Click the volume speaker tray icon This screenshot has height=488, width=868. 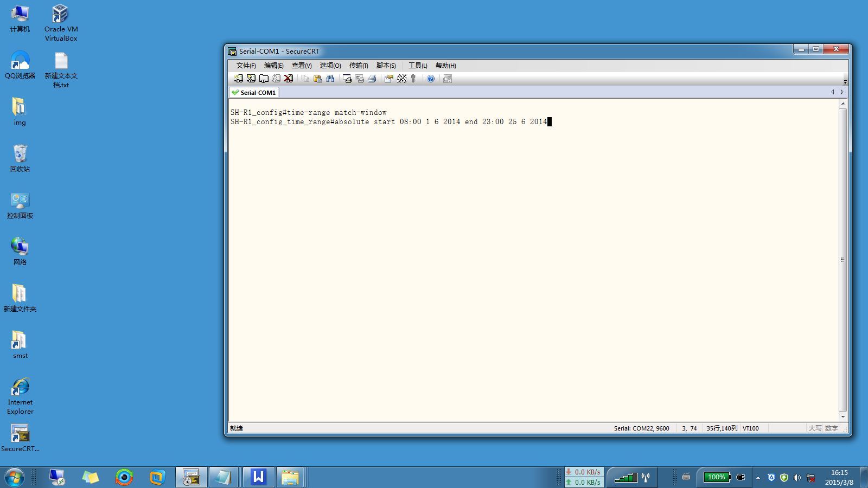tap(797, 478)
